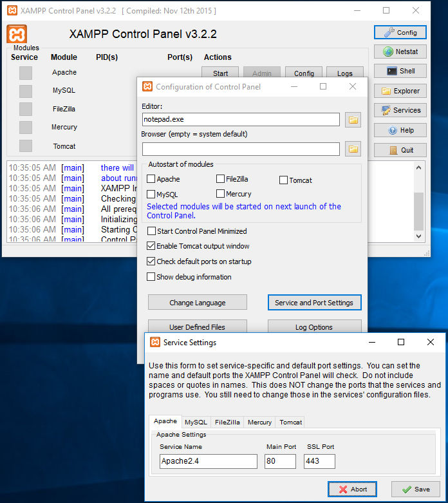Click XAMPP title bar icon in main window
Screen dimensions: 448x503
coord(12,10)
